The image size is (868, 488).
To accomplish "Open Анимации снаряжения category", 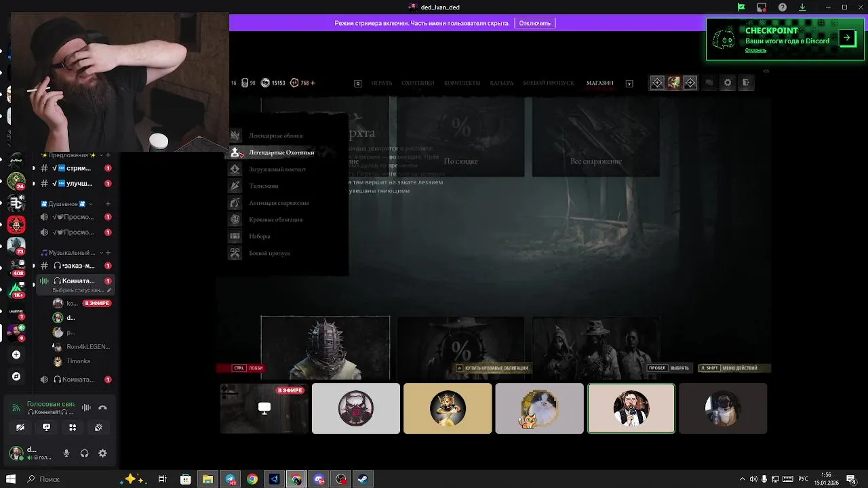I will 279,203.
